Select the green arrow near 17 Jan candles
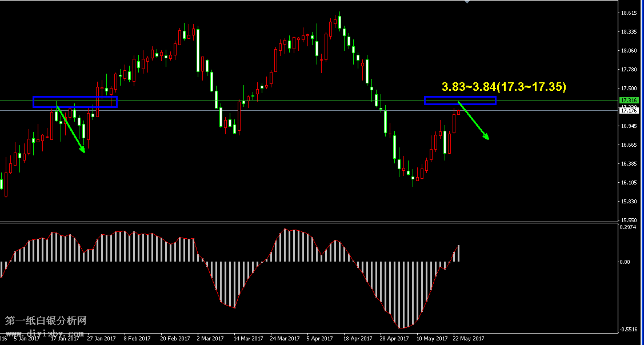This screenshot has height=345, width=644. [x=71, y=129]
